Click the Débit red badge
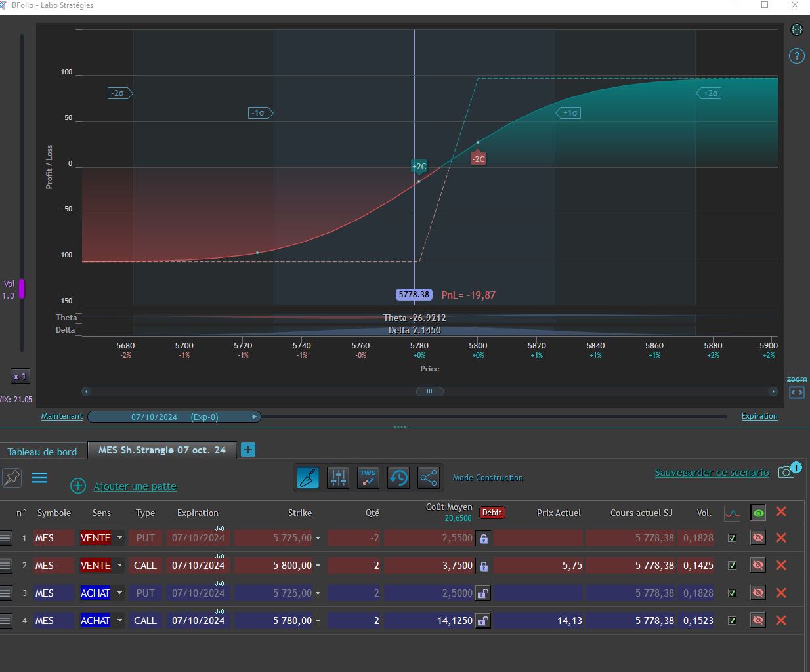 pos(492,513)
